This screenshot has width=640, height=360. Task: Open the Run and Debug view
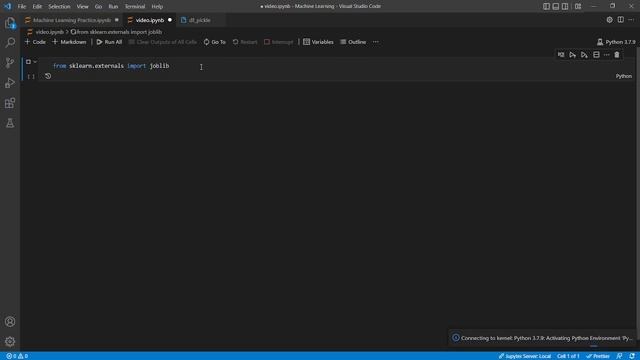click(10, 83)
